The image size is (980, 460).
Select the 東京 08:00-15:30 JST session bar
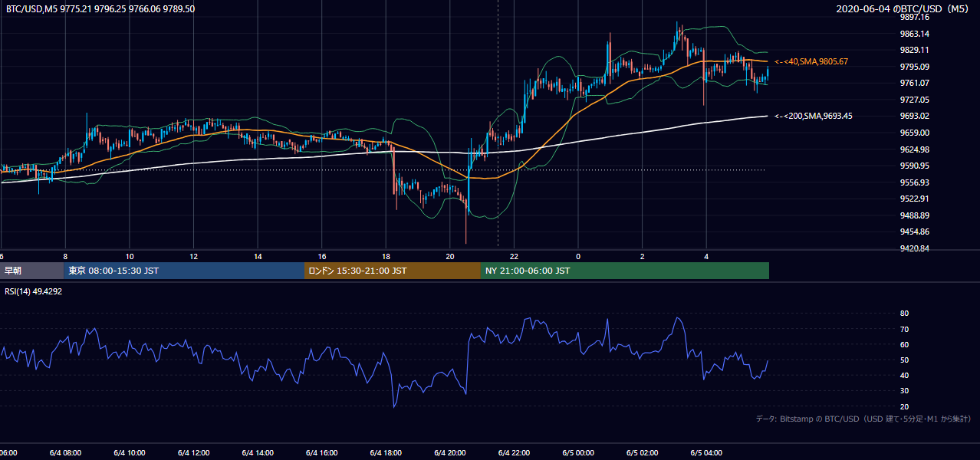pos(184,271)
